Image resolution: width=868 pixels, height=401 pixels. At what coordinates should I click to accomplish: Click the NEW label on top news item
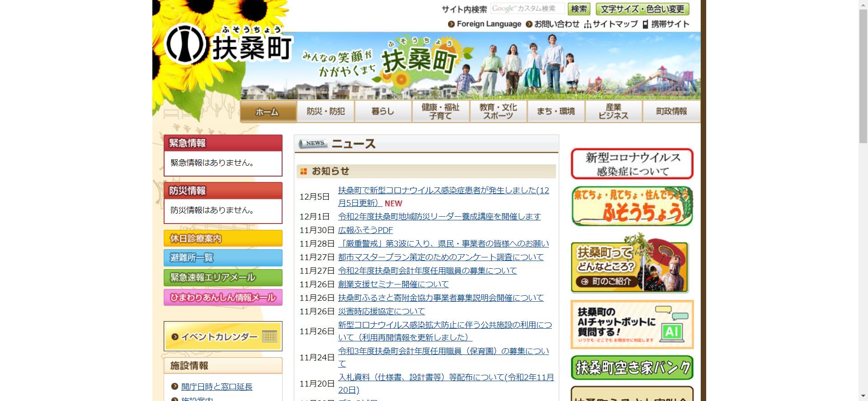[393, 203]
